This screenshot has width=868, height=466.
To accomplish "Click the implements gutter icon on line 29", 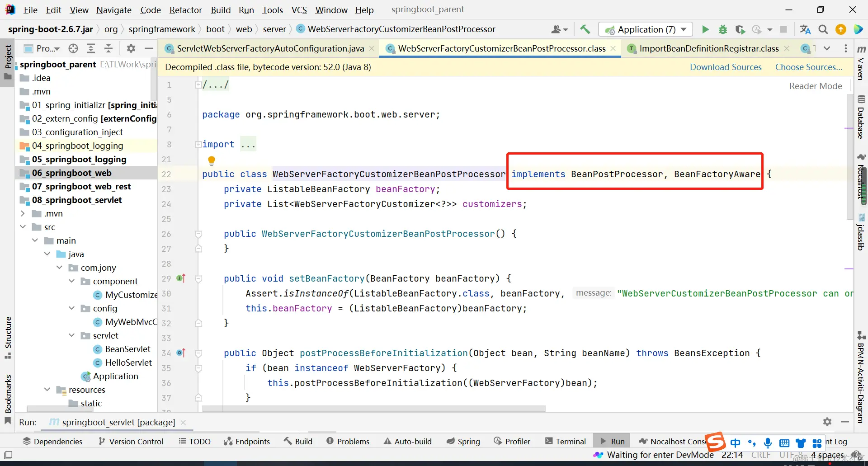I will click(x=181, y=278).
